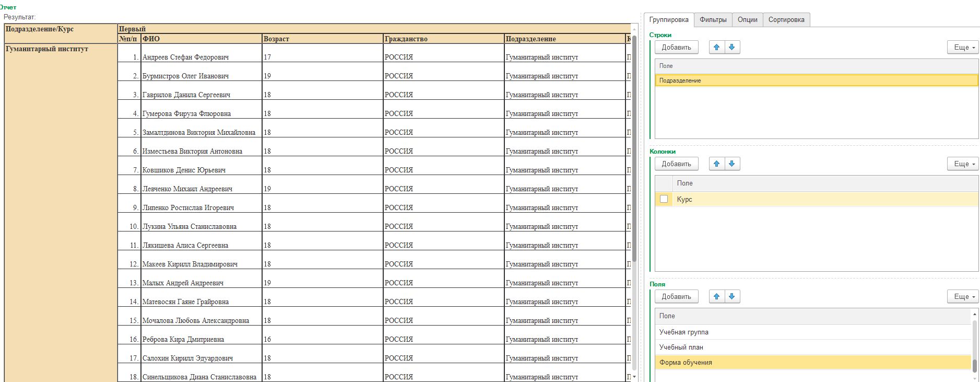Select Учебная группа in fields list
The height and width of the screenshot is (382, 980).
[683, 332]
